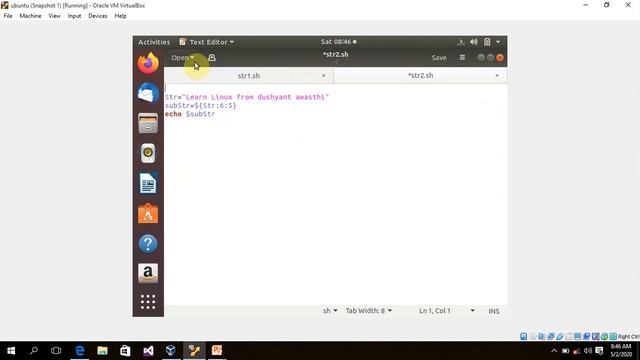Switch to the *str2.sh tab
The height and width of the screenshot is (360, 640).
click(x=420, y=76)
